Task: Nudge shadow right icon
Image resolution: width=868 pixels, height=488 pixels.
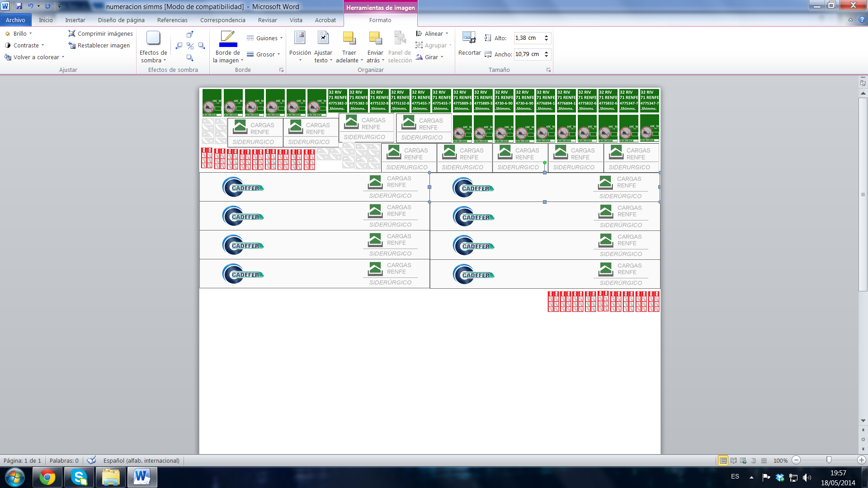Action: click(202, 46)
